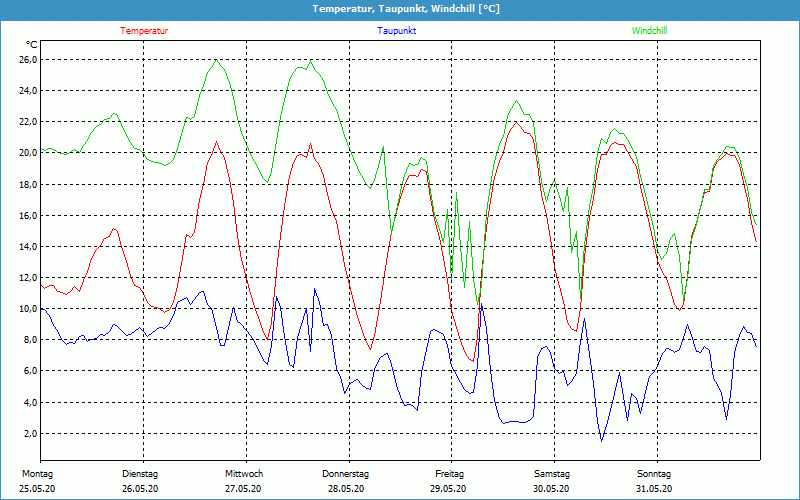Click the chart title 'Temperatur, Taupunkt, Windchill [°C]'
Screen dimensions: 800x500
coord(406,9)
